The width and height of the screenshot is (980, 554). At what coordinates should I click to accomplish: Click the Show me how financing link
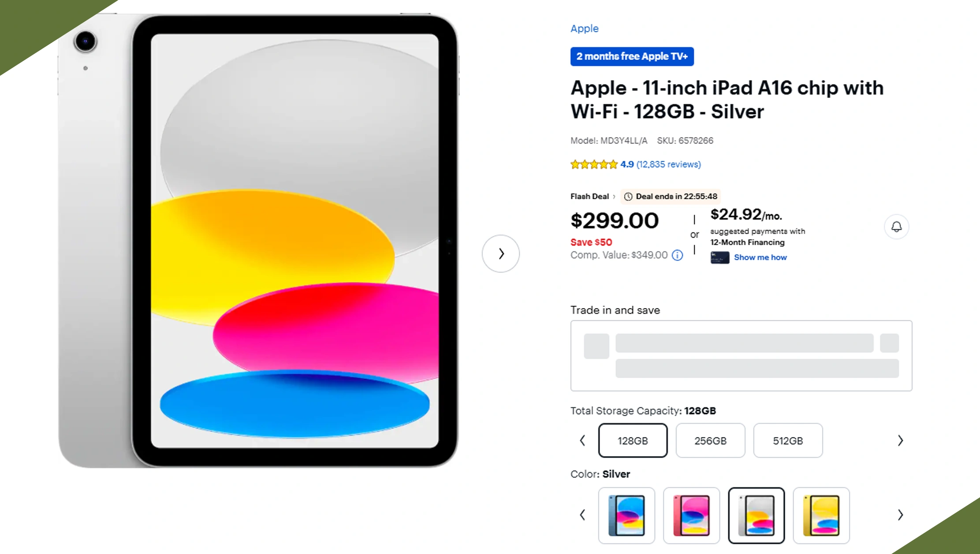[760, 257]
